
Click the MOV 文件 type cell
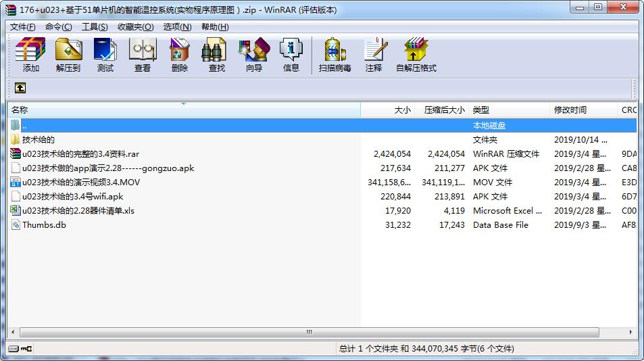point(493,182)
